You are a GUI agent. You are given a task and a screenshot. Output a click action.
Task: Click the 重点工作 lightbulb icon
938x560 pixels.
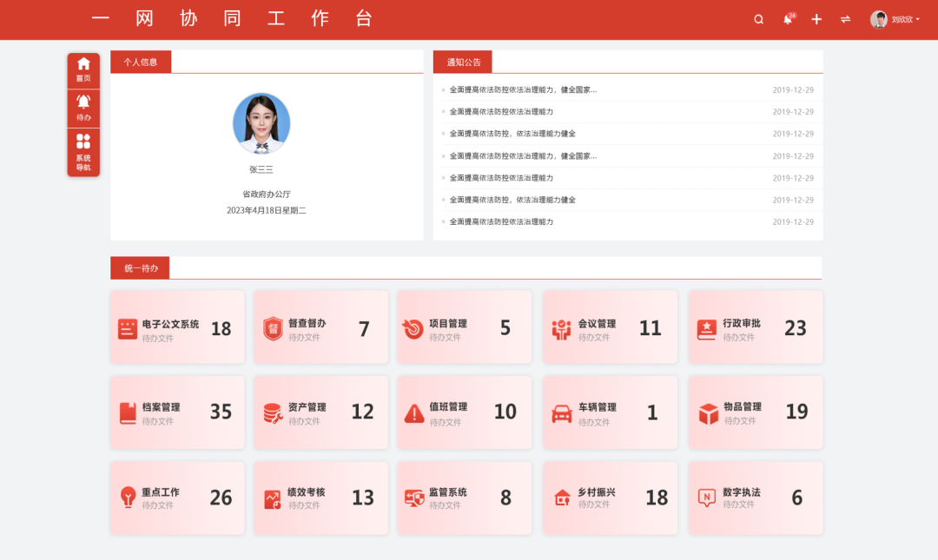pos(128,497)
